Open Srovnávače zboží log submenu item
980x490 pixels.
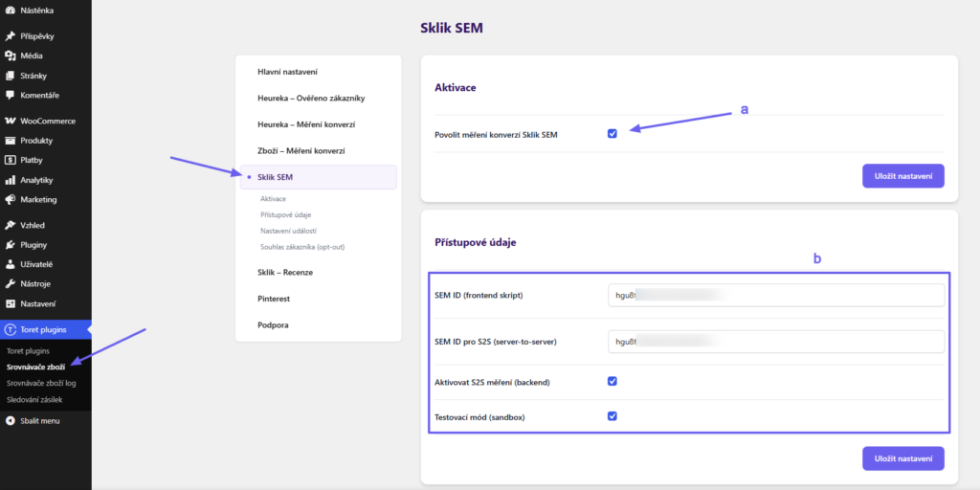pos(41,383)
